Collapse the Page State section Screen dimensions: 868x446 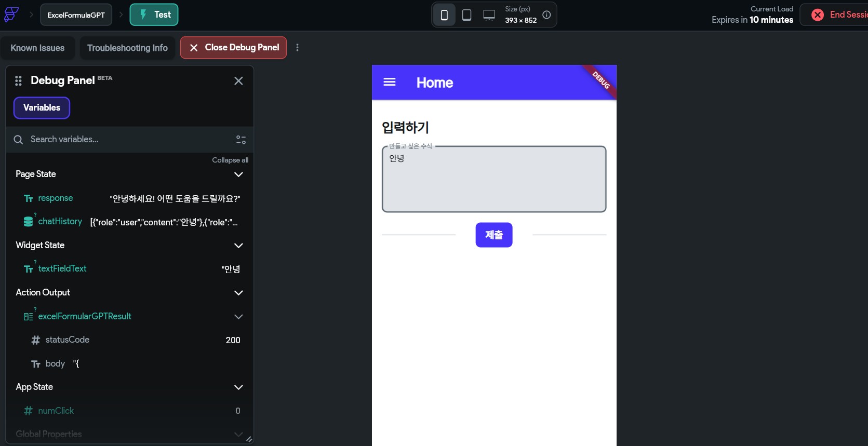pos(238,174)
